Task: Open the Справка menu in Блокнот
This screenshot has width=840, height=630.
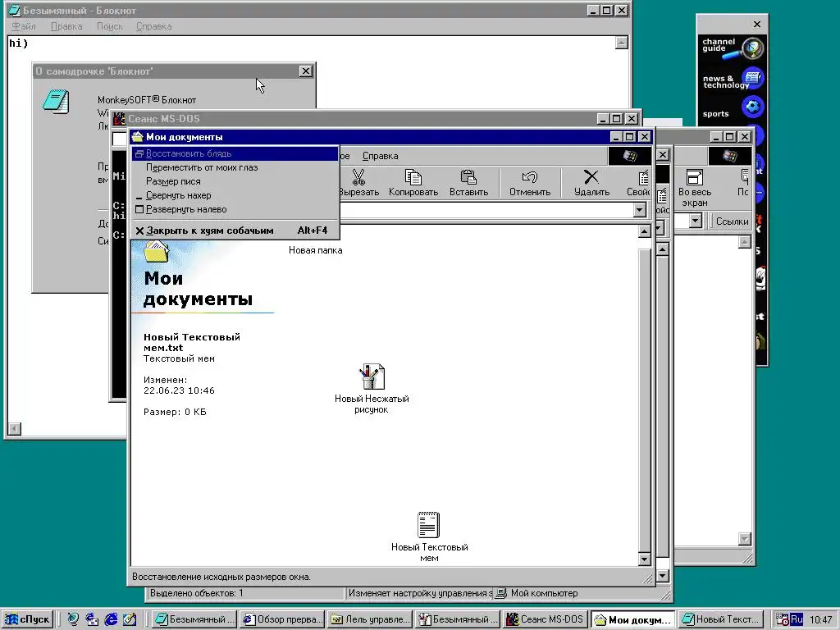Action: 153,26
